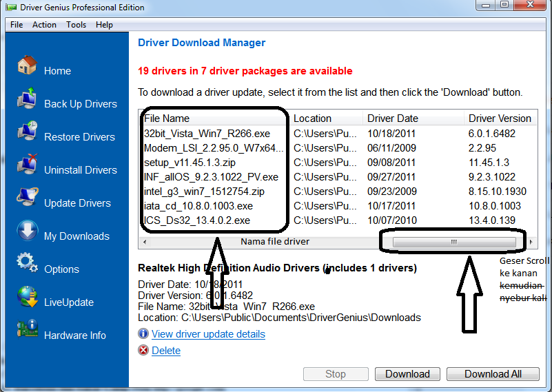
Task: Open the Back Up Drivers section
Action: 81,104
